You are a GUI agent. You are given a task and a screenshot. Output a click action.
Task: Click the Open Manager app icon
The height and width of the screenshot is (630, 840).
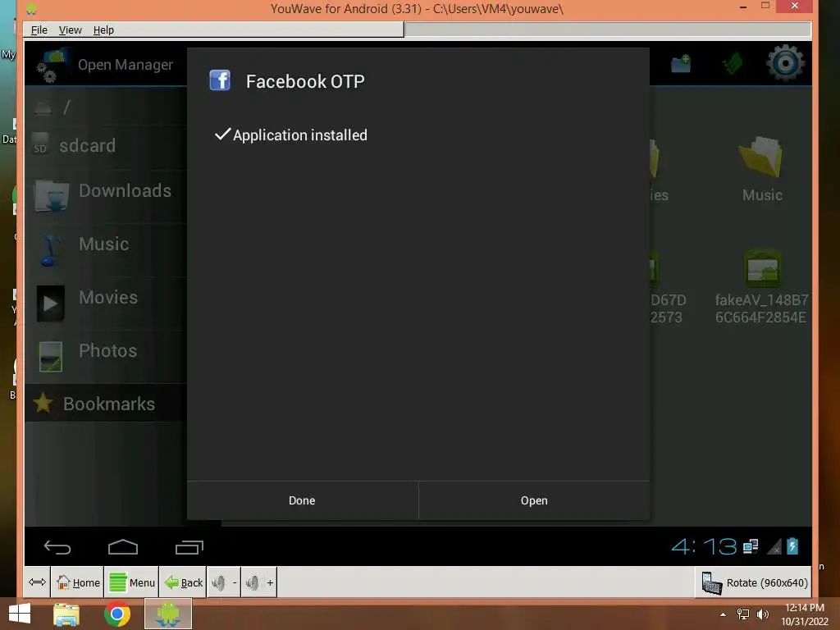click(52, 64)
